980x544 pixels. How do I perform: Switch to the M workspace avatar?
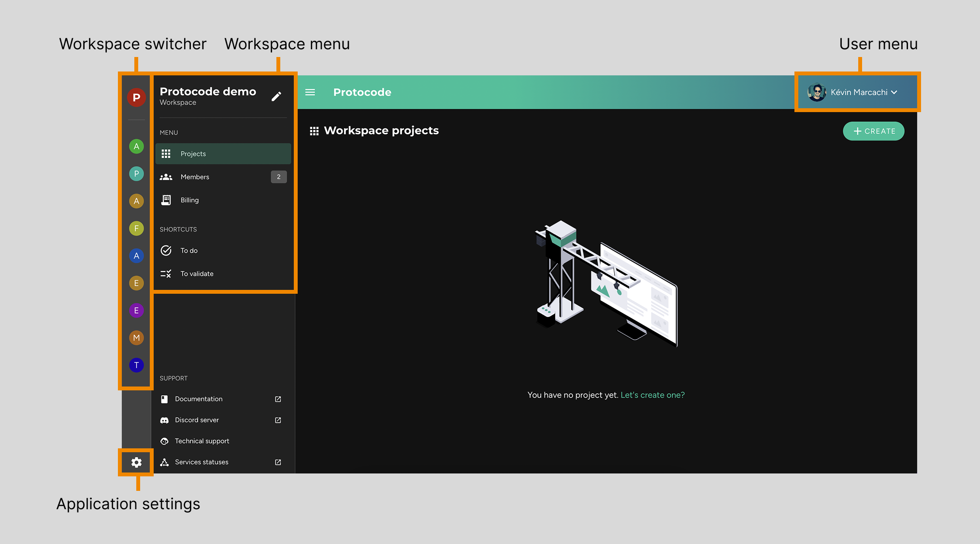(x=136, y=338)
